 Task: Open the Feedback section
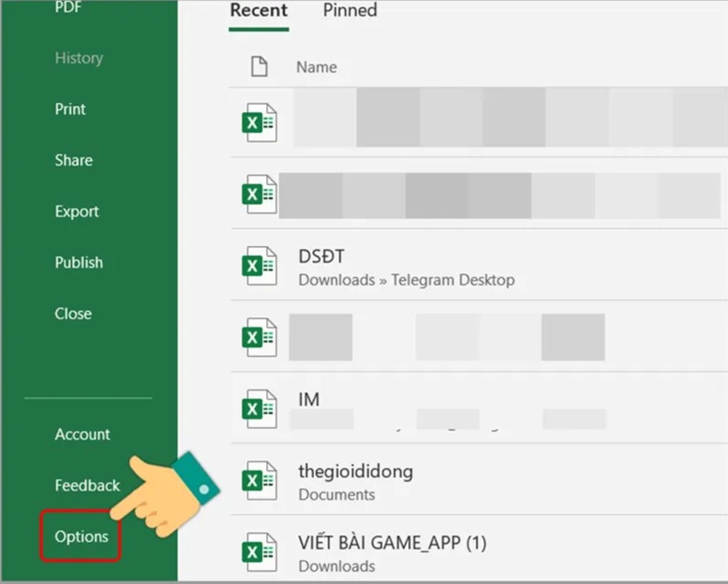coord(87,486)
